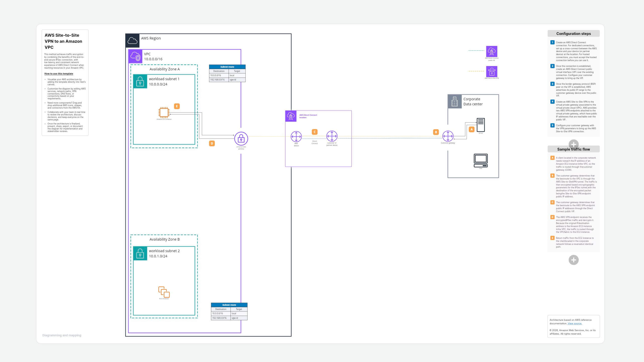Select the Availability Zone A label
644x362 pixels.
tap(165, 69)
